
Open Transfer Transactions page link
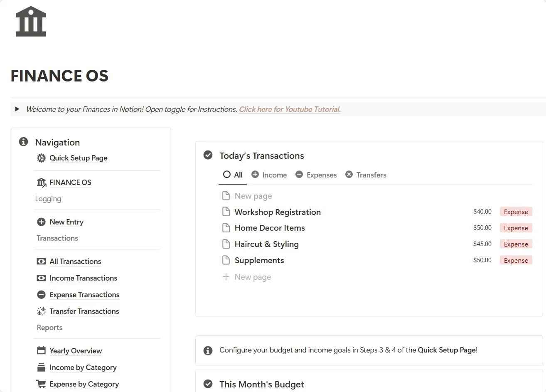84,311
